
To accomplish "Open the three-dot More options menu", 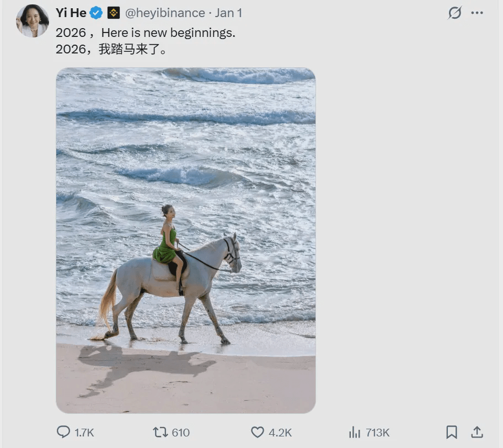I will (477, 13).
